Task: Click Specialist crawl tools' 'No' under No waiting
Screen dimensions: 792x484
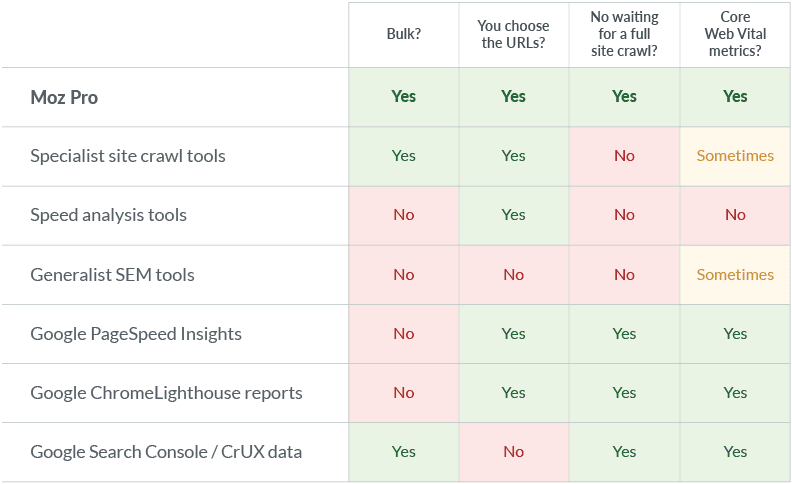Action: [624, 156]
